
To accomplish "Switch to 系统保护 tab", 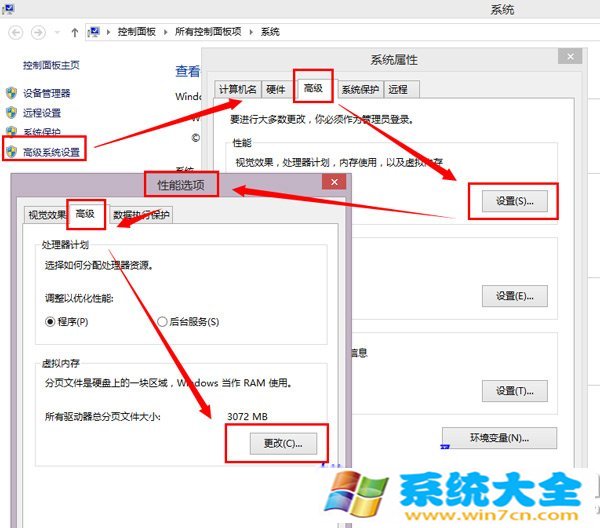I will 360,90.
